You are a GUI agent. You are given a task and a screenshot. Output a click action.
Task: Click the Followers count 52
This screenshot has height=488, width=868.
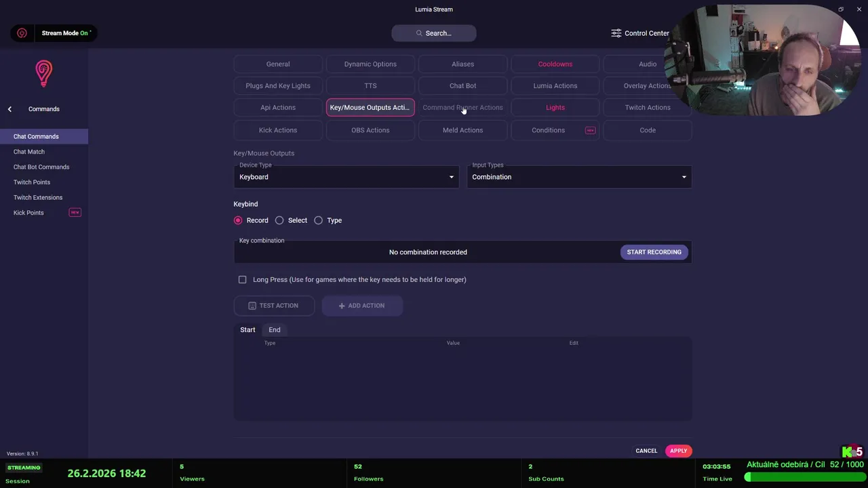358,467
